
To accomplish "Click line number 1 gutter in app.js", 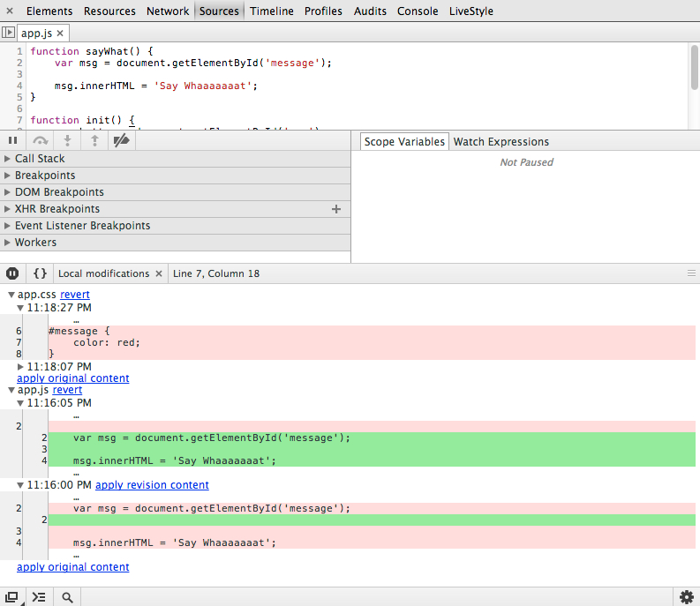I will (x=19, y=51).
